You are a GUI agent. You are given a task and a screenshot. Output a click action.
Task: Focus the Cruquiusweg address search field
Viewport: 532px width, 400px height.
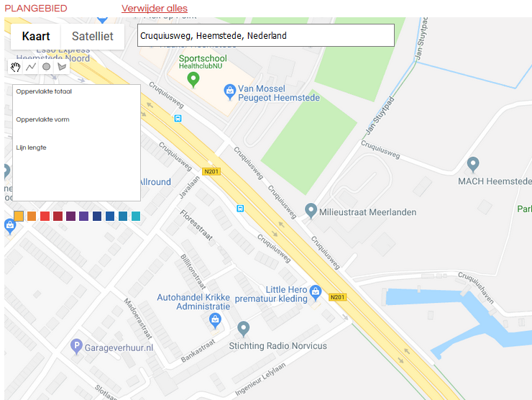266,35
